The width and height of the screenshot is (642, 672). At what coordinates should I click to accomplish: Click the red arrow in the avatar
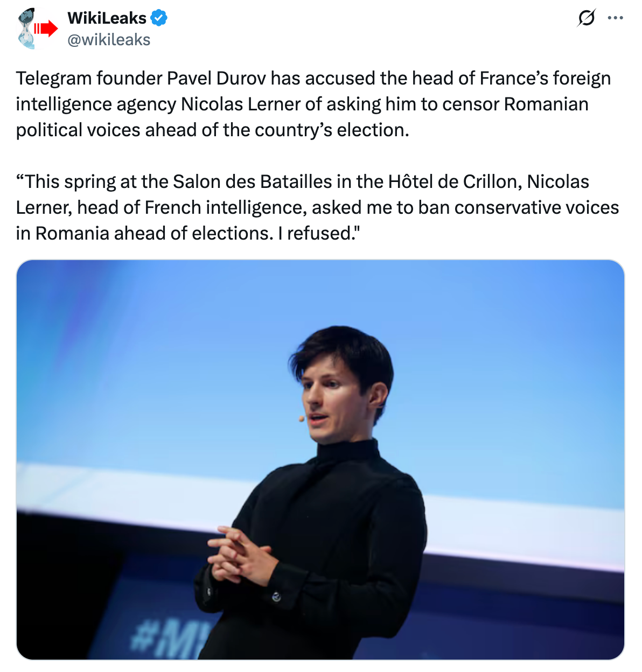coord(46,28)
